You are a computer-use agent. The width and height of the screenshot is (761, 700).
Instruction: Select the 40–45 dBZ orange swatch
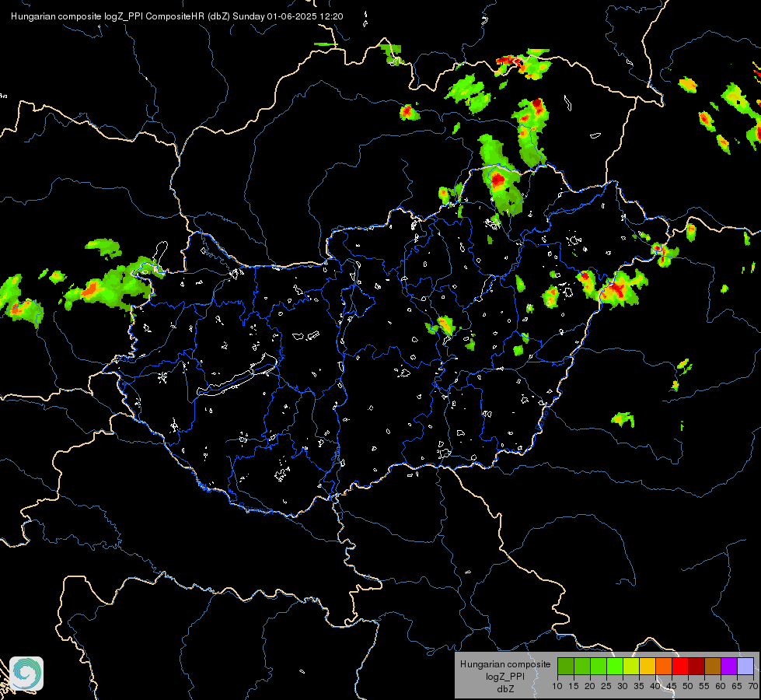coord(664,666)
